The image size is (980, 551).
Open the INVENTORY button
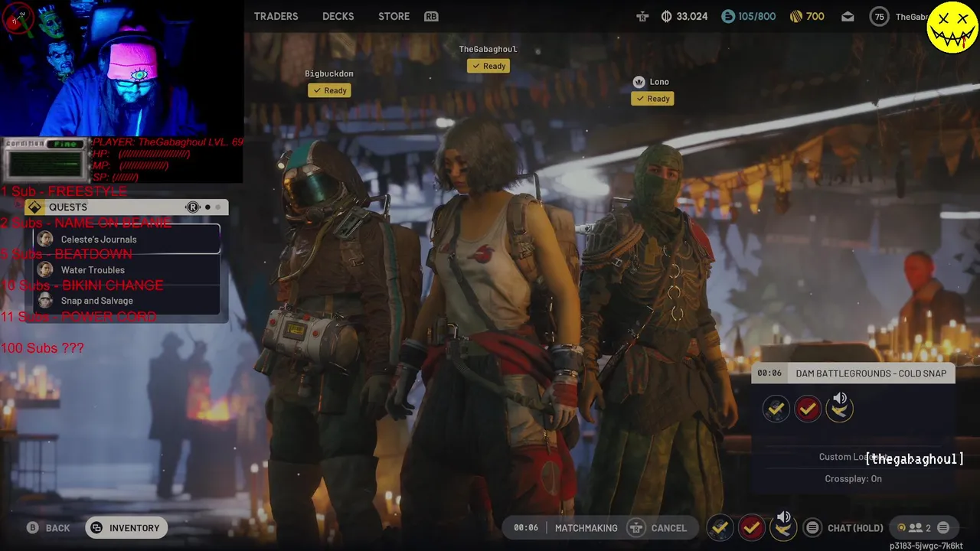tap(126, 528)
